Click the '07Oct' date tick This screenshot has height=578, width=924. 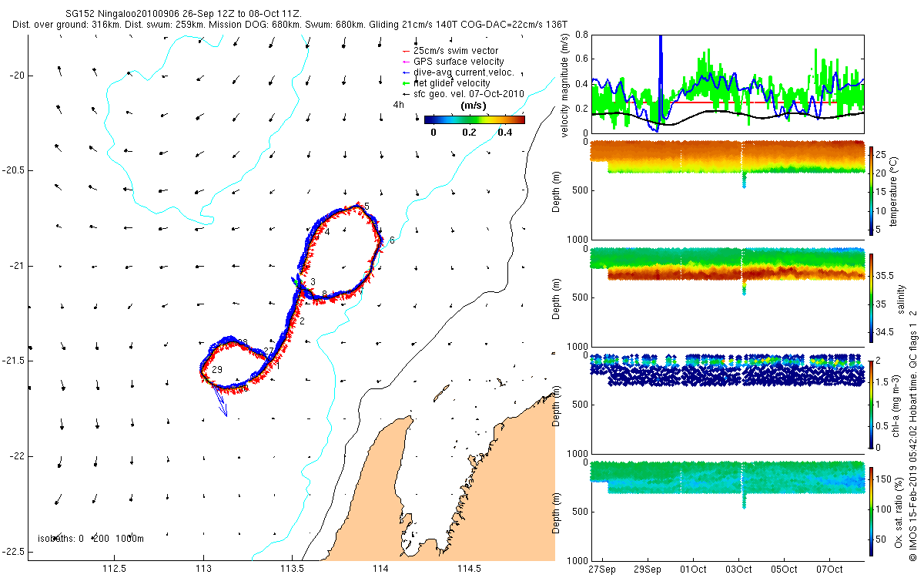click(829, 570)
